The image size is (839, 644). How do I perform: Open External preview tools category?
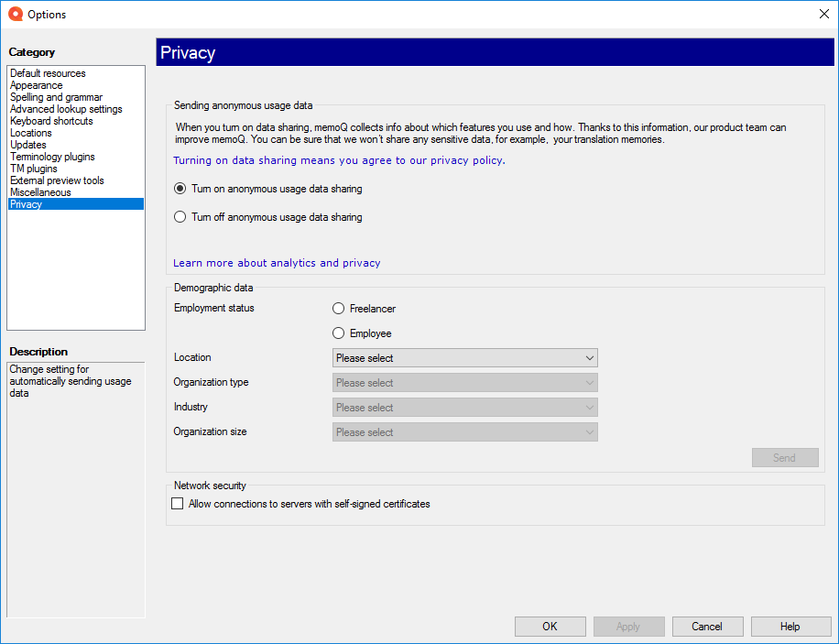[76, 180]
